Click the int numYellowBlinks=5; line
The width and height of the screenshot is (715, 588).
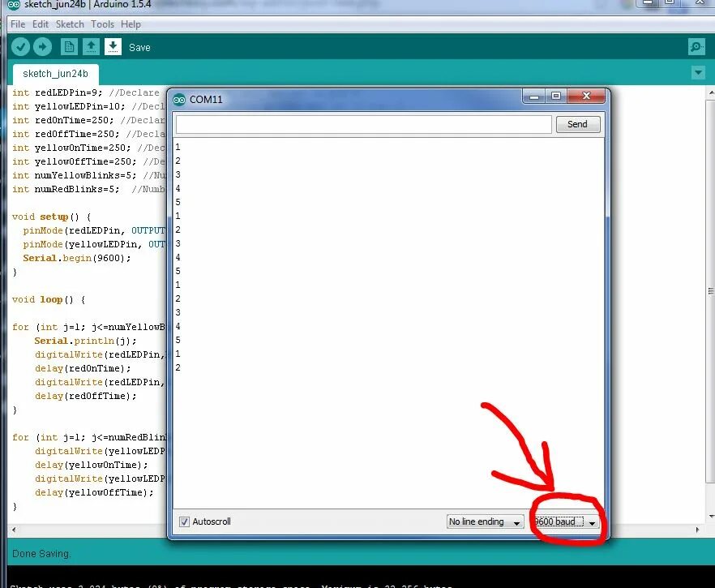tap(74, 175)
